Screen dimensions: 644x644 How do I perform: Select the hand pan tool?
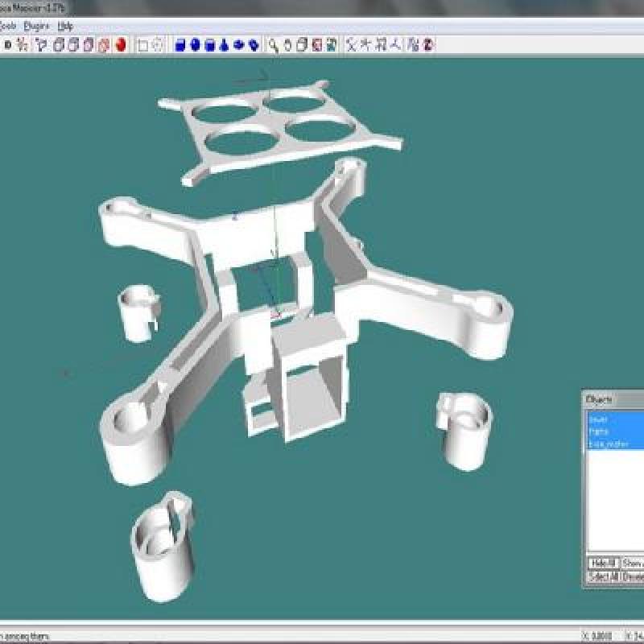pos(288,45)
